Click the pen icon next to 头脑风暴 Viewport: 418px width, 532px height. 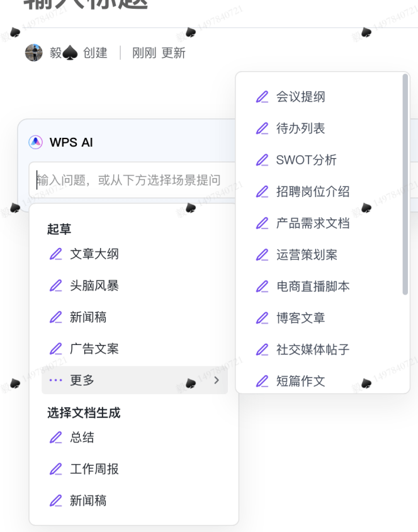click(57, 286)
